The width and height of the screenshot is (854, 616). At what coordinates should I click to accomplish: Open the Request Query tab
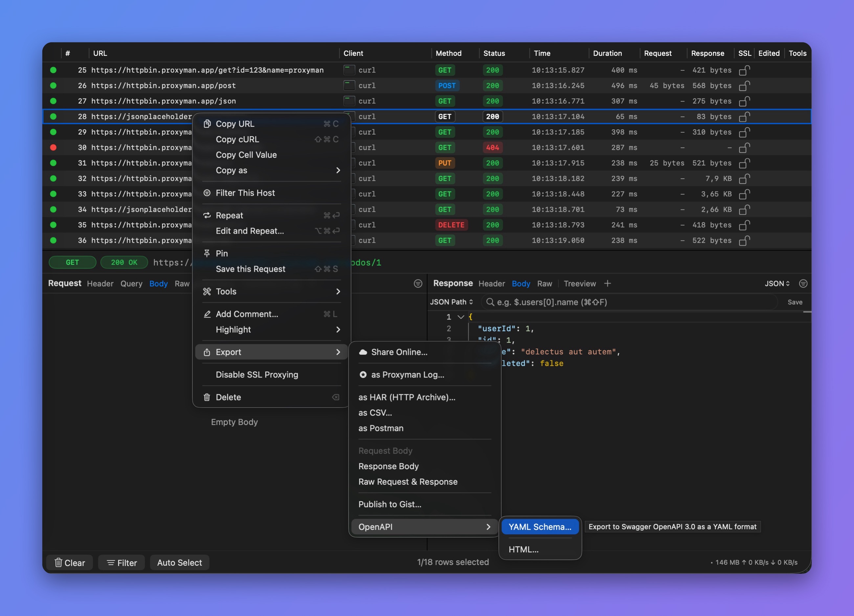131,283
